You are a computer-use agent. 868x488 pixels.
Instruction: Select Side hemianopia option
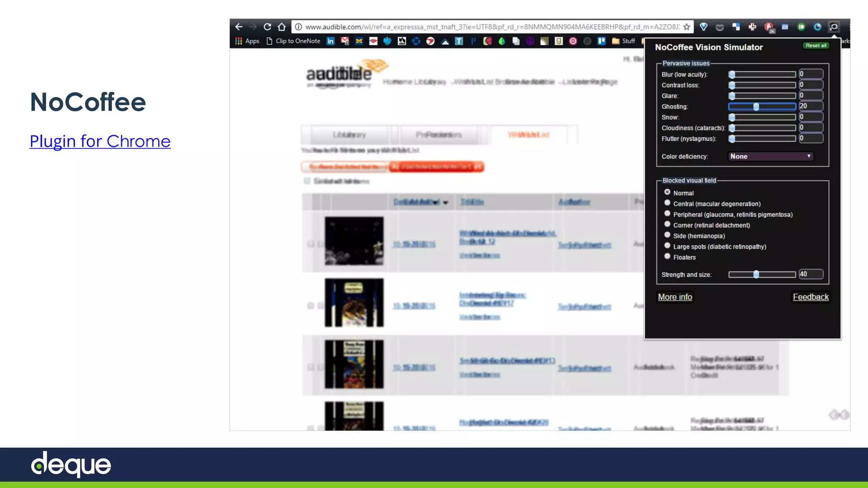pyautogui.click(x=667, y=235)
